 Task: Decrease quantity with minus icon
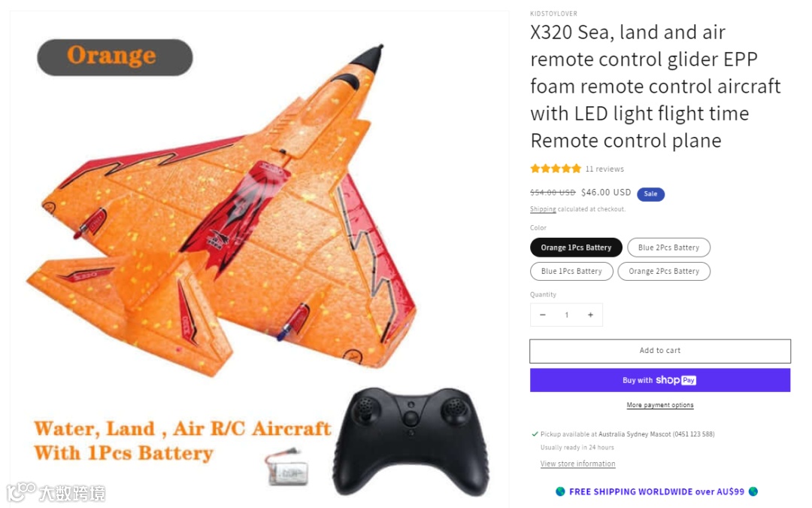pos(542,315)
